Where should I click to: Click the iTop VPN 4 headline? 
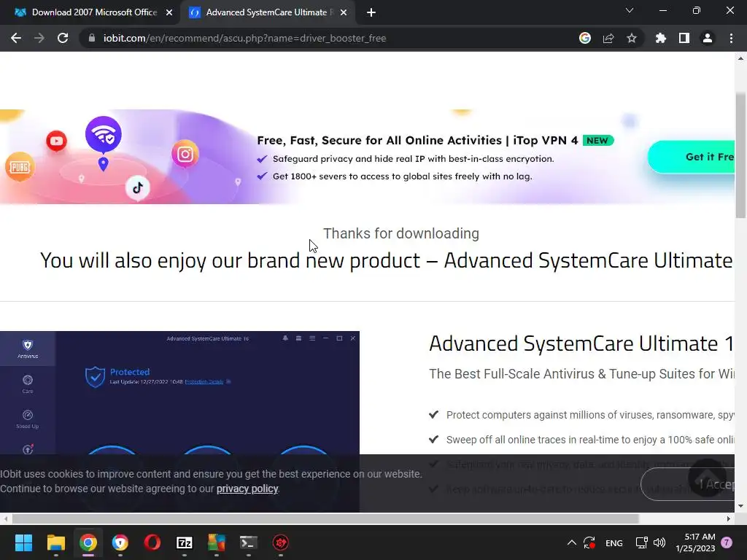tap(417, 141)
